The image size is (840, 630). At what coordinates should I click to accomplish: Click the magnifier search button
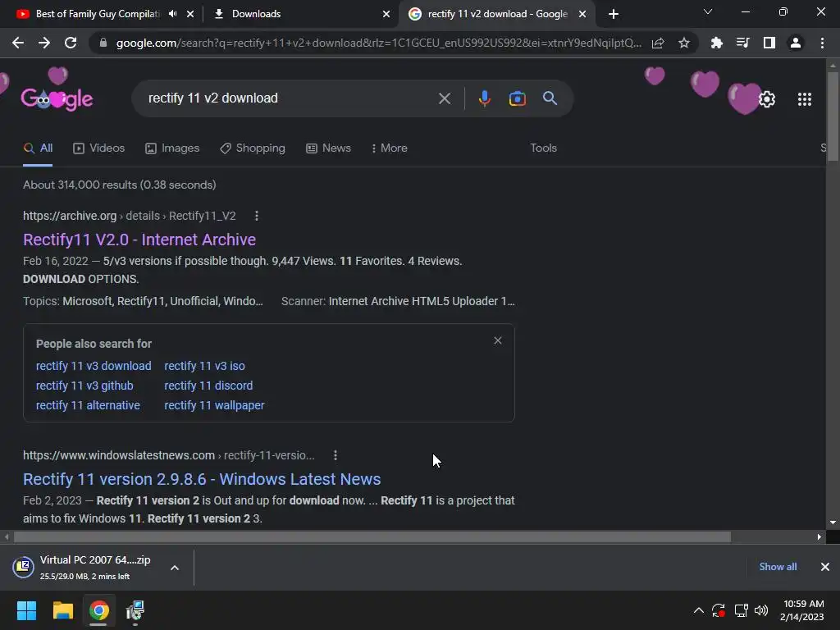click(x=550, y=98)
